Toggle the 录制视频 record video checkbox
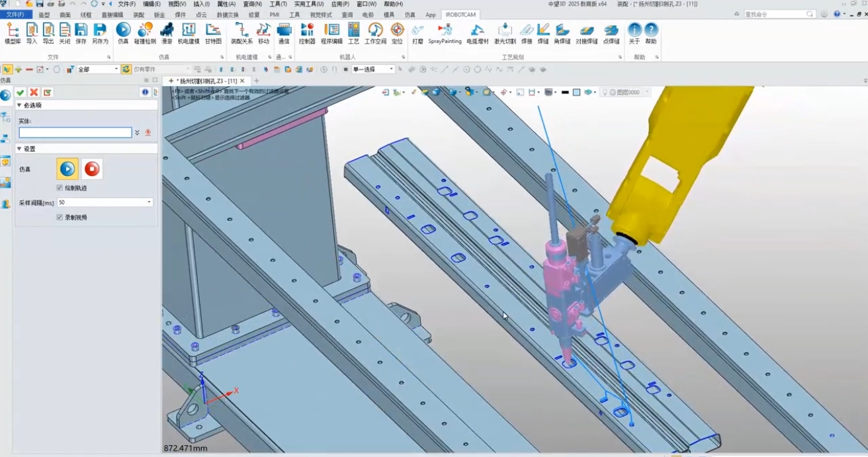Screen dimensions: 868x457 60,217
